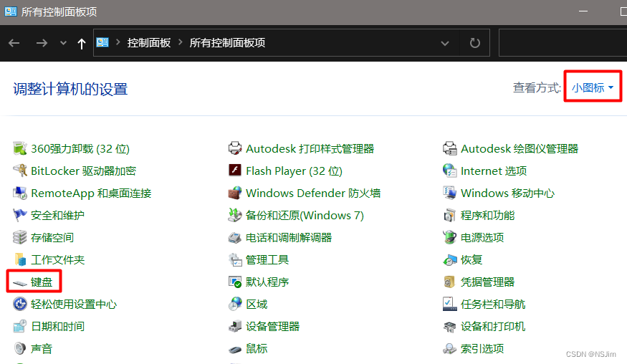Expand chevron before 控制面板 breadcrumb
This screenshot has height=364, width=627.
[x=118, y=42]
